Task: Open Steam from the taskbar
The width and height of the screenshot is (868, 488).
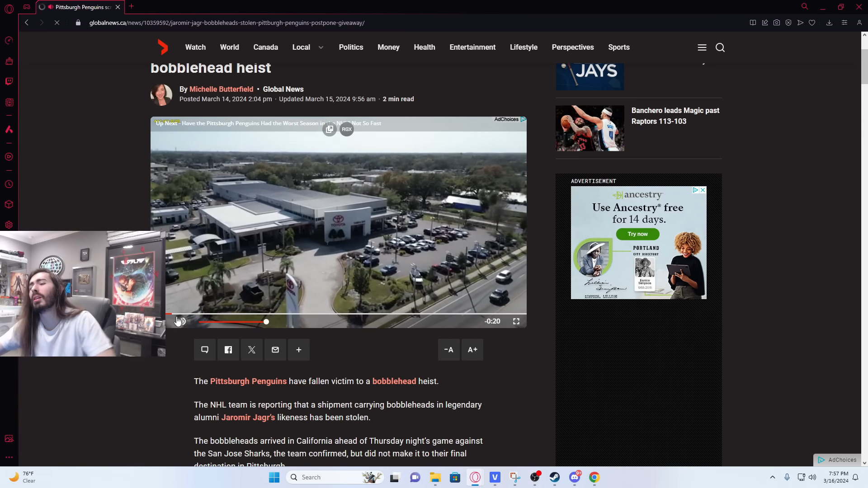Action: point(555,477)
